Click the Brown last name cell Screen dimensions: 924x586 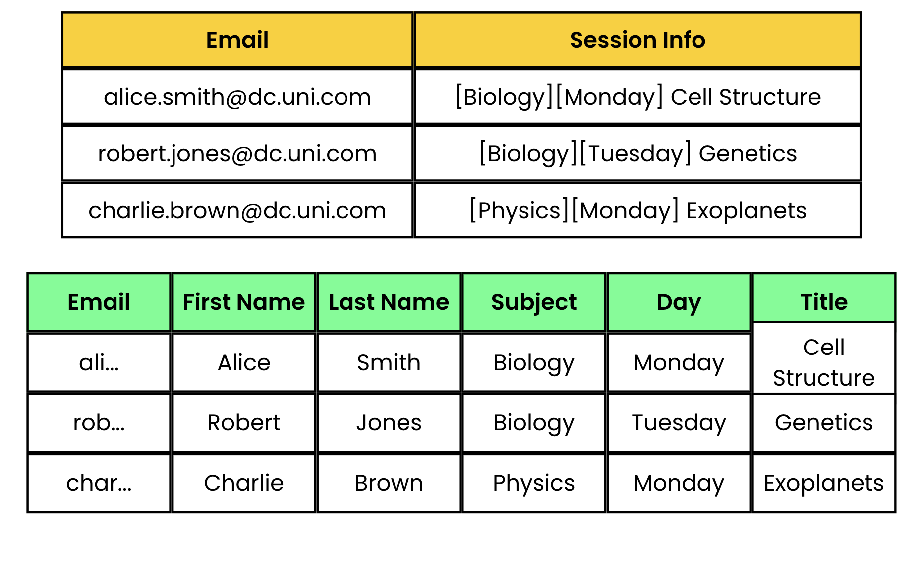pyautogui.click(x=389, y=483)
